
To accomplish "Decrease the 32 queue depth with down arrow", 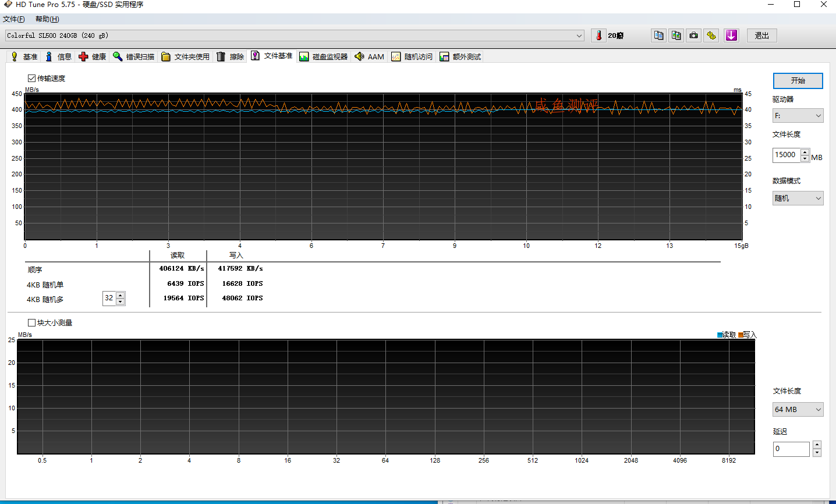I will click(x=121, y=301).
